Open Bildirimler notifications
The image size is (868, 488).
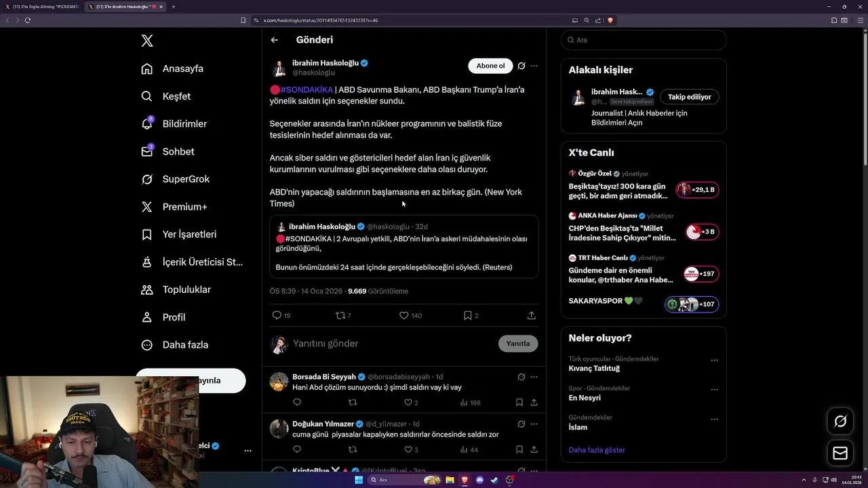174,124
